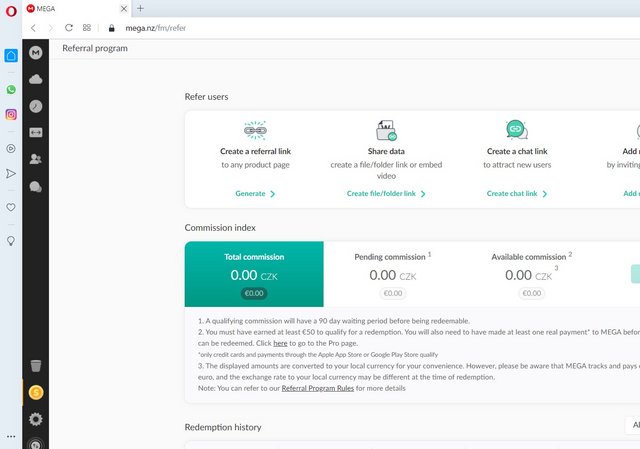Open Opera sidebar three-dots setup
Image resolution: width=640 pixels, height=449 pixels.
point(11,436)
